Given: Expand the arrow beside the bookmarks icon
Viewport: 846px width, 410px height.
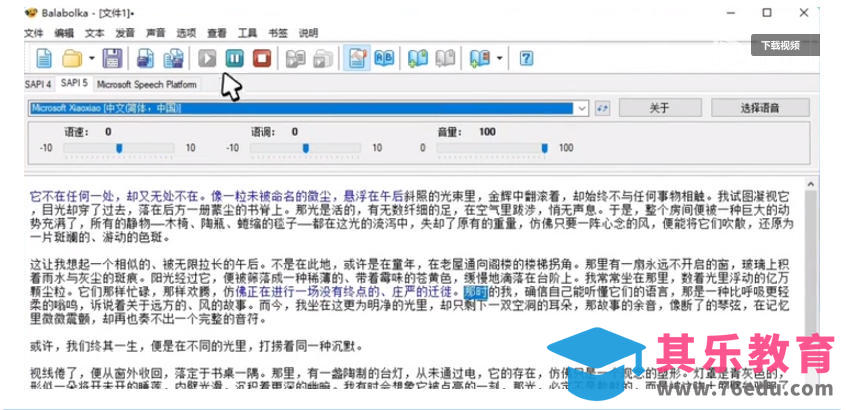Looking at the screenshot, I should point(499,58).
